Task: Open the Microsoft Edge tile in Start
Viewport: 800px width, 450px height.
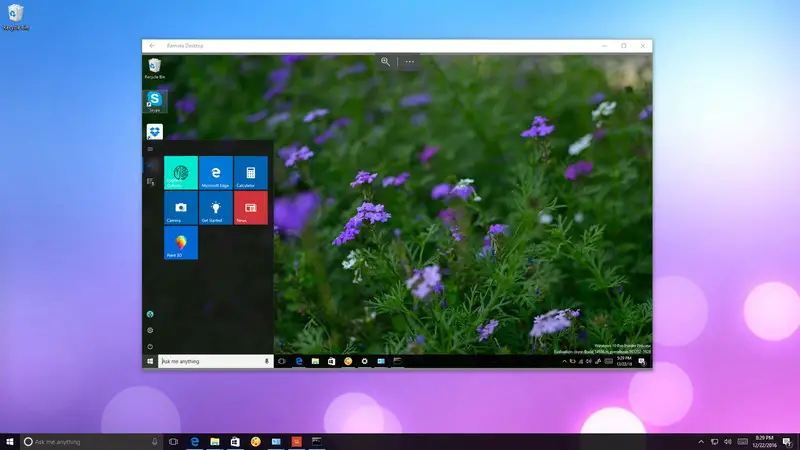Action: [x=216, y=172]
